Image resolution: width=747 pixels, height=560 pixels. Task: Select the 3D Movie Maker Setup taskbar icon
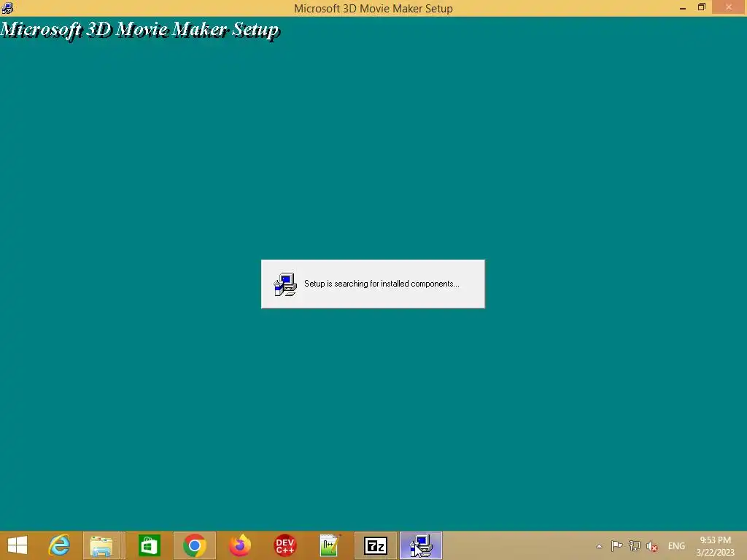click(x=421, y=545)
